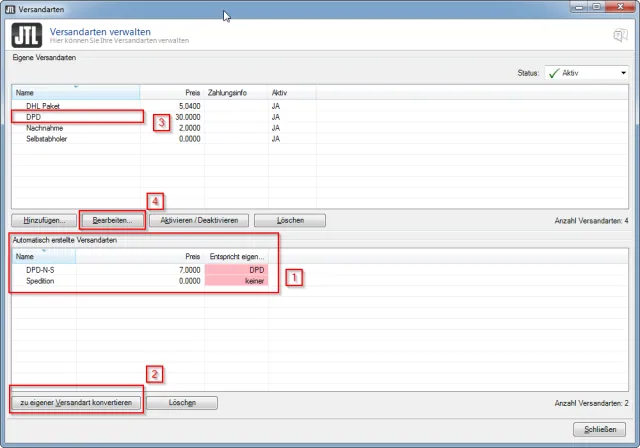Select the Nachnahme row

320,128
